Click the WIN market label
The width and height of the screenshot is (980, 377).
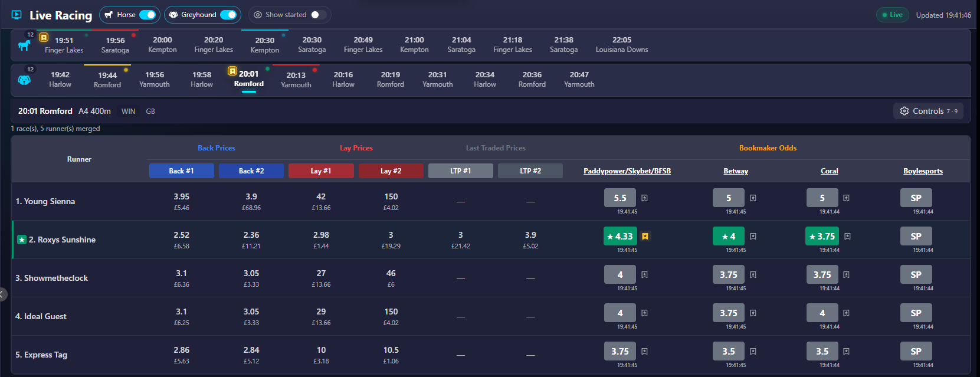coord(128,112)
